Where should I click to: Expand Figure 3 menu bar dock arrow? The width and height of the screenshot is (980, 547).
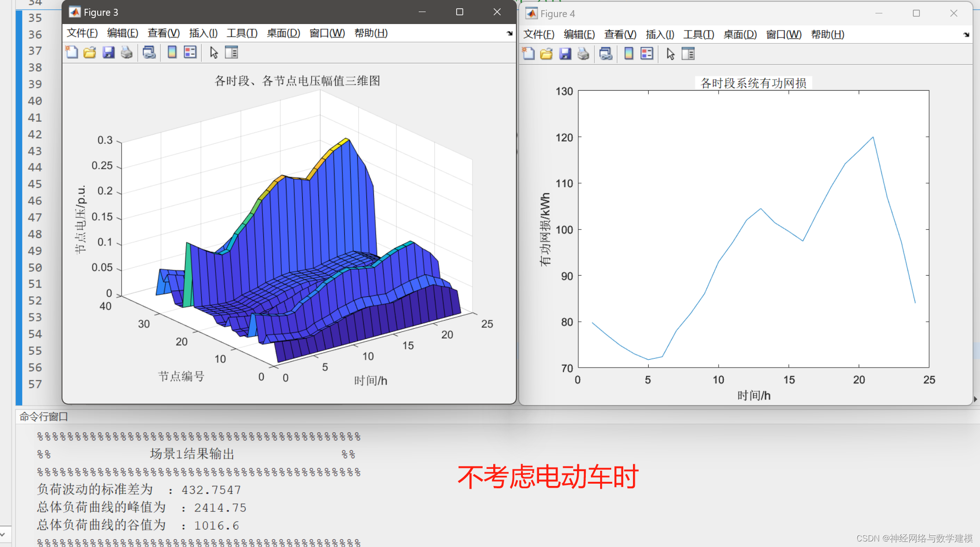click(509, 33)
